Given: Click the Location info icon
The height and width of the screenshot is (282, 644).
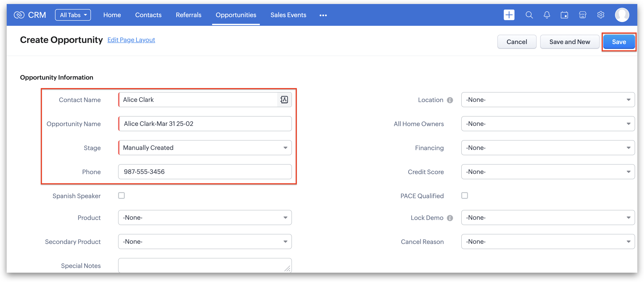Looking at the screenshot, I should 450,100.
